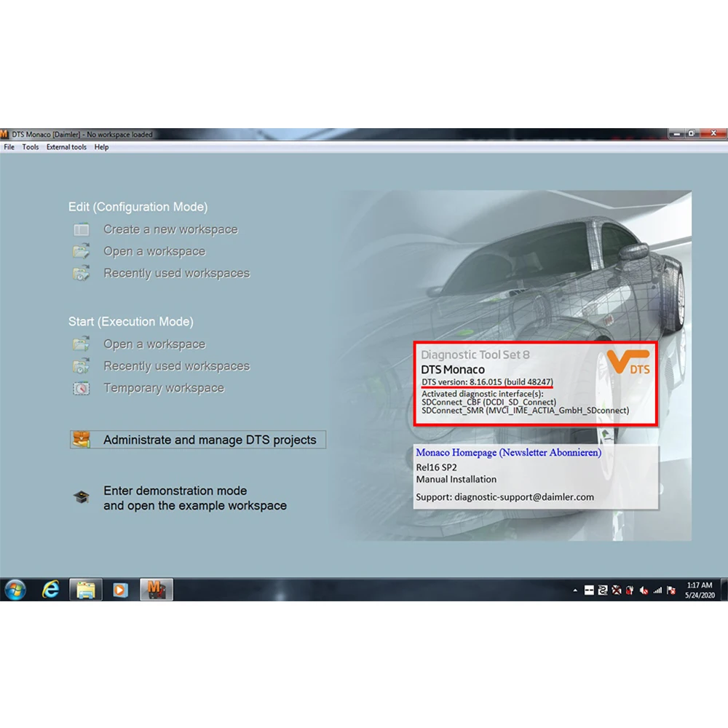Viewport: 728px width, 728px height.
Task: Click the Rel16 SP2 text
Action: [x=436, y=467]
